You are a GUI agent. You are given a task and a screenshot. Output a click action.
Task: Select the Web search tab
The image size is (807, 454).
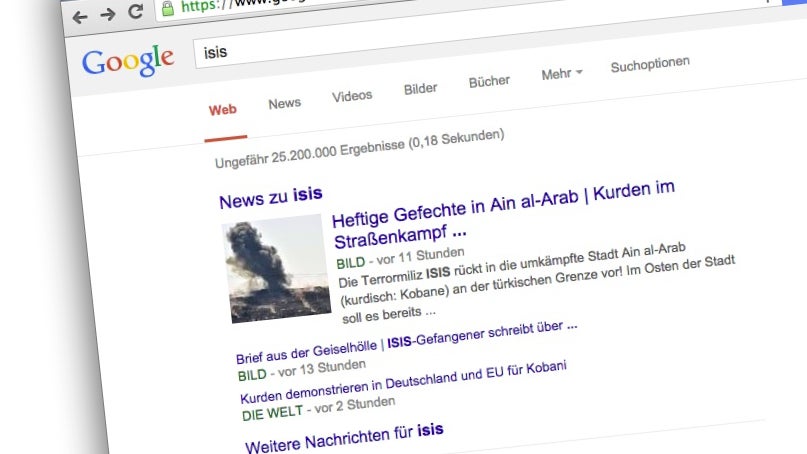(223, 110)
